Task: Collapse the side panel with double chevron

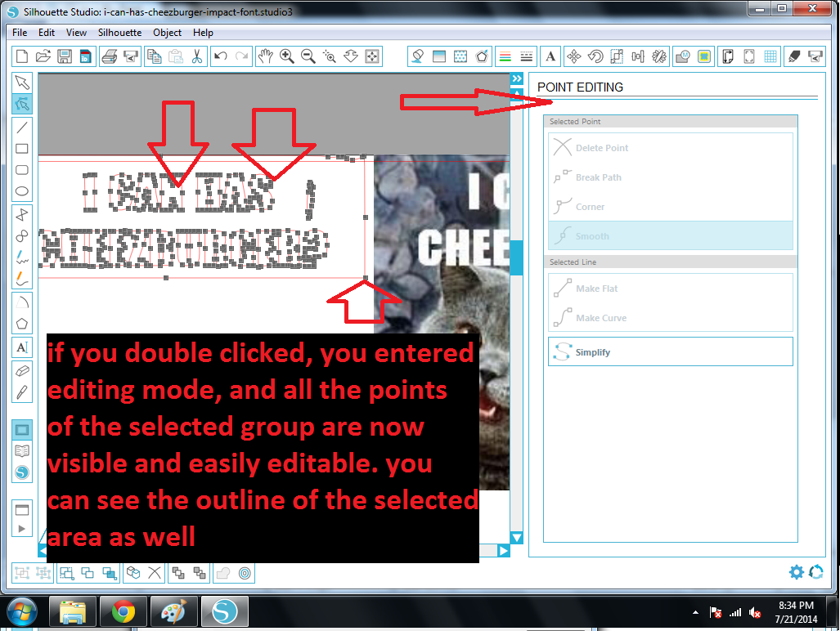Action: pos(516,78)
